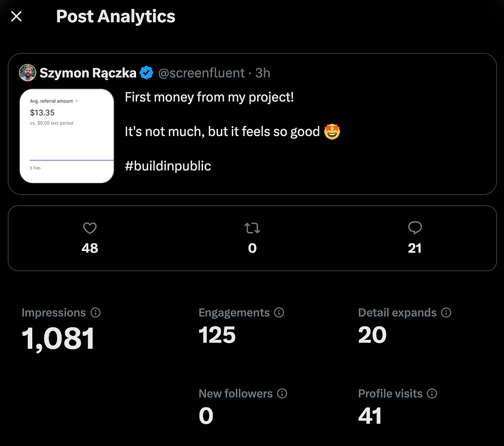
Task: Click the 21 replies count
Action: pos(414,248)
